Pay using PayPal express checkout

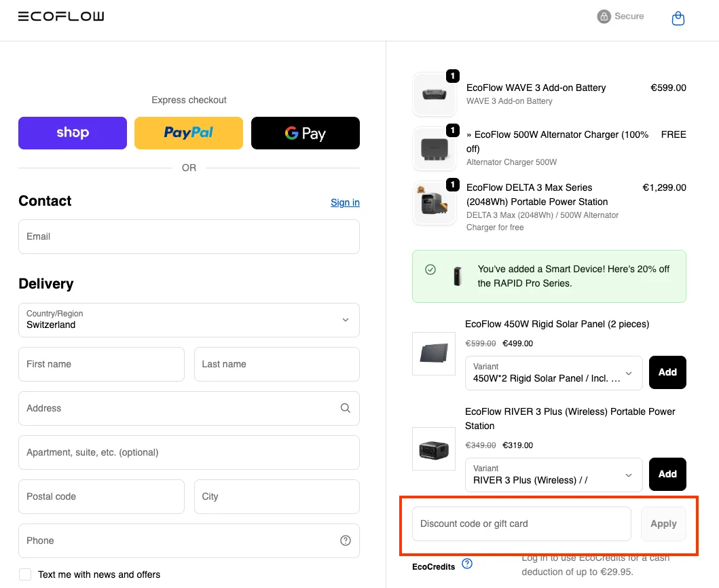click(189, 133)
